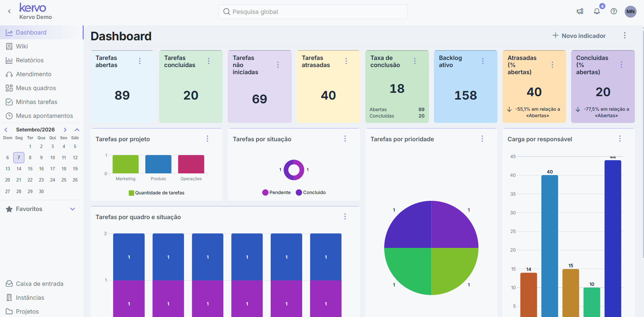
Task: Open notifications bell with 4 badge
Action: click(x=597, y=11)
